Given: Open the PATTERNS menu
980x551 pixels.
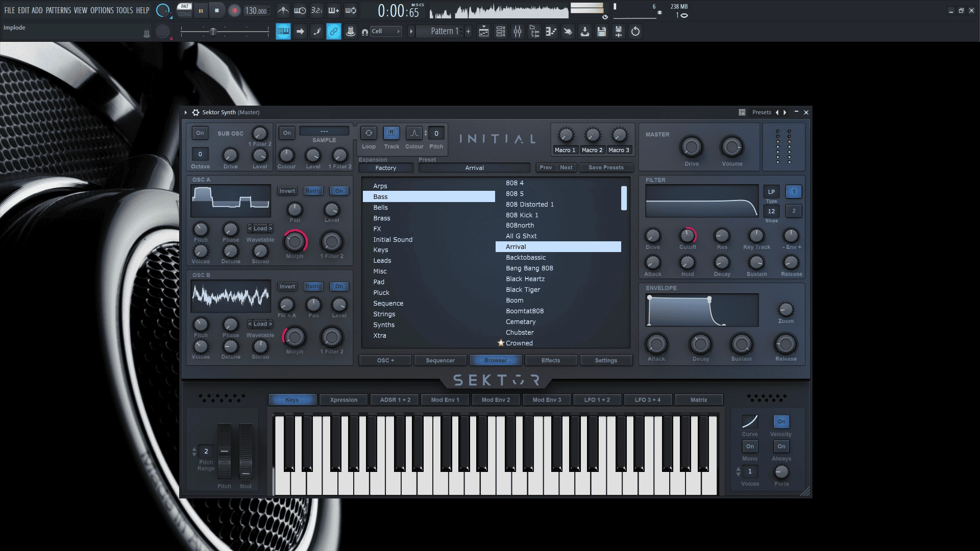Looking at the screenshot, I should (58, 10).
